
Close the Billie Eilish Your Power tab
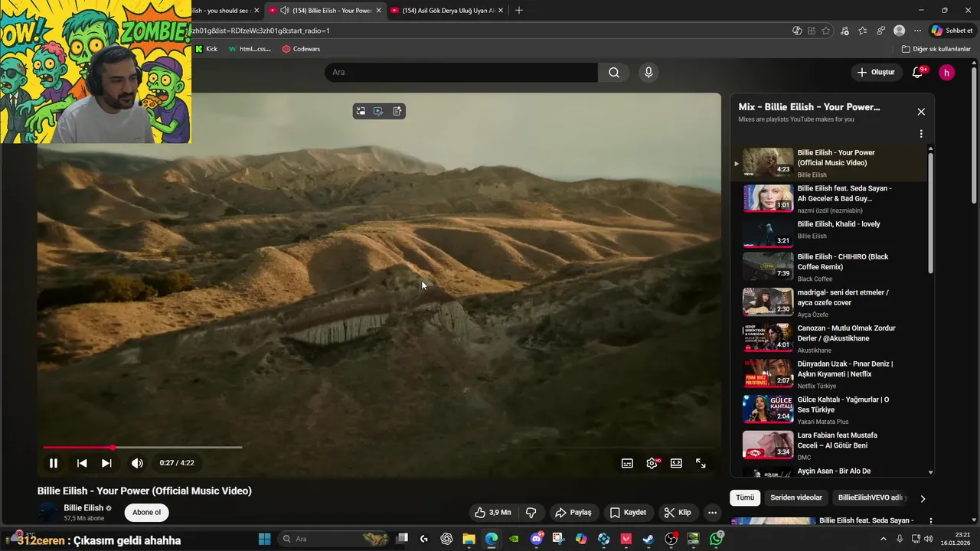tap(378, 11)
